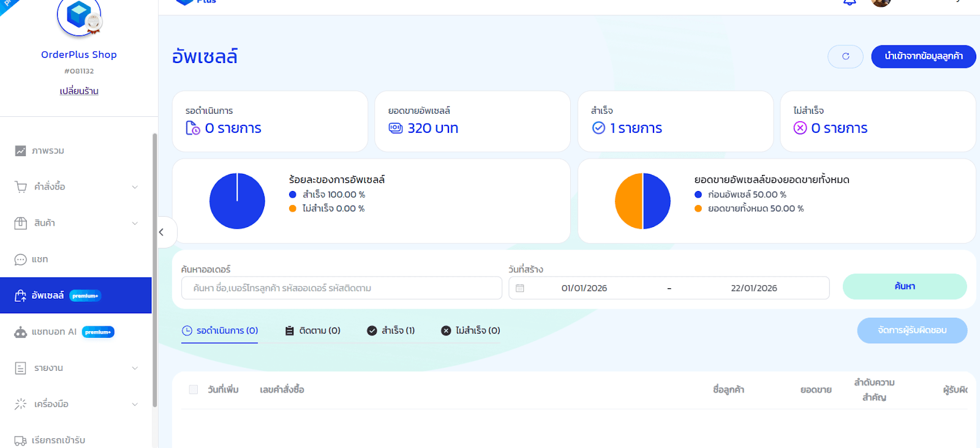
Task: Click the refresh icon button
Action: click(845, 56)
